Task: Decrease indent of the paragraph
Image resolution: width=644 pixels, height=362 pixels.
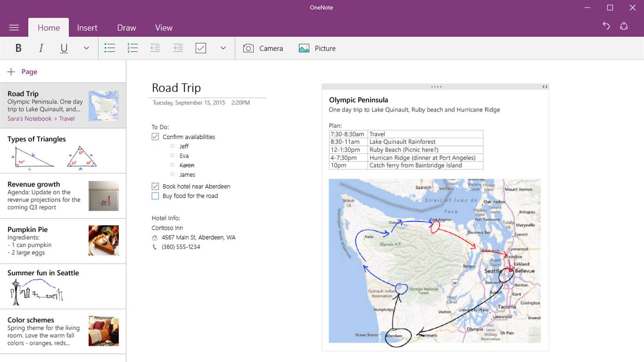Action: (x=155, y=48)
